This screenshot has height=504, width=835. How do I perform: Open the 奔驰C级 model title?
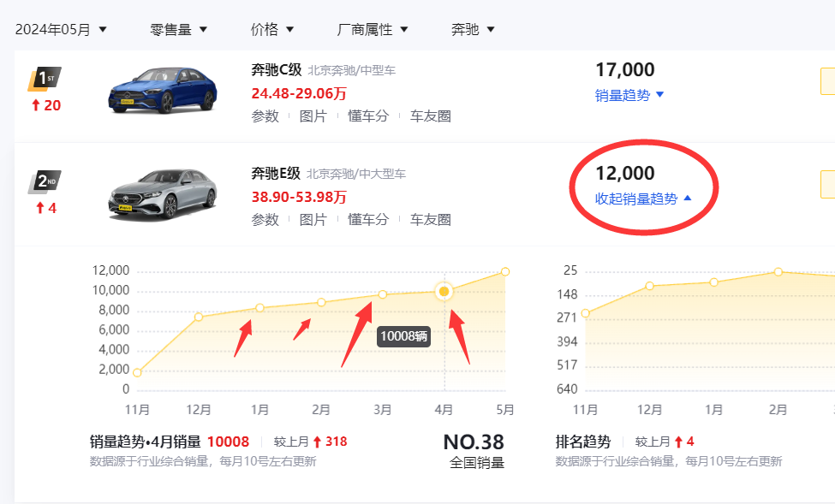(x=277, y=69)
